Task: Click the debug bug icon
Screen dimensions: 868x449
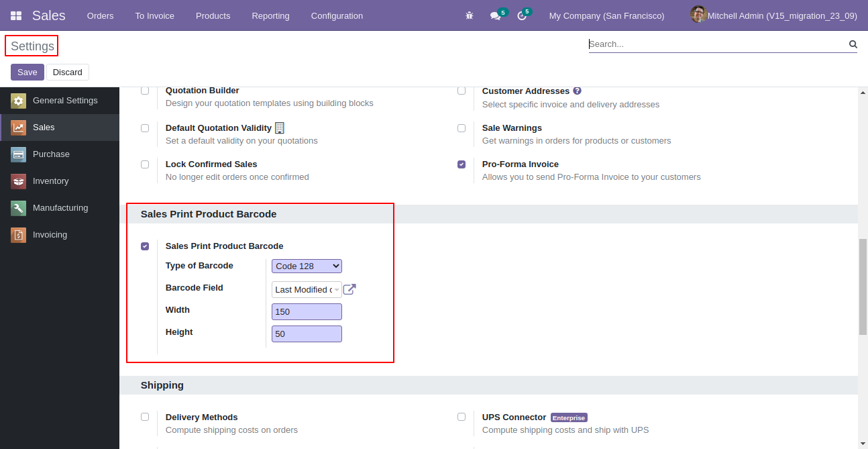Action: [470, 15]
